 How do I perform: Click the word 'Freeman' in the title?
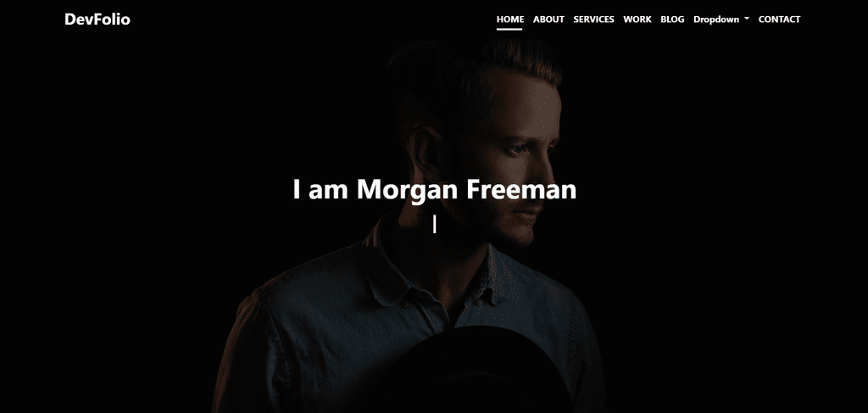(521, 189)
